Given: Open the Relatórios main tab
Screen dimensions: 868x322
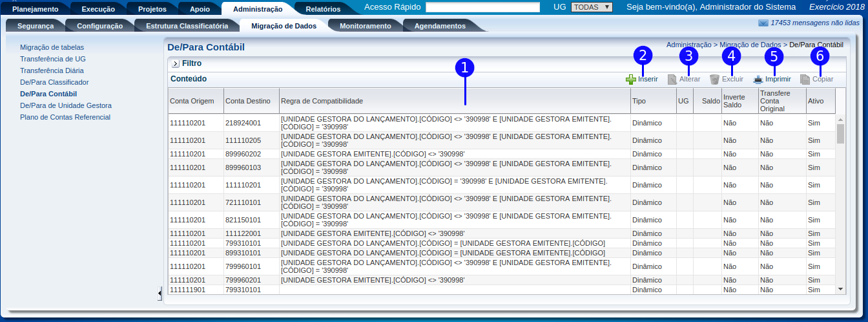Looking at the screenshot, I should coord(323,9).
